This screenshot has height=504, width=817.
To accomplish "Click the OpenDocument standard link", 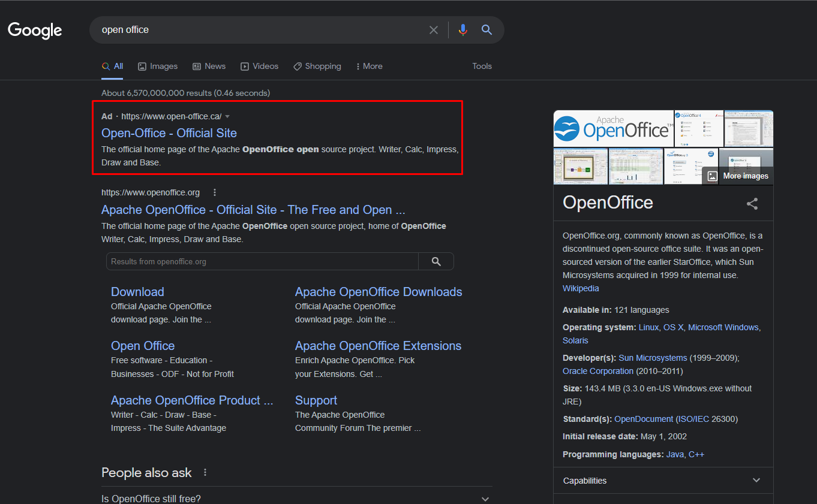I will (644, 419).
